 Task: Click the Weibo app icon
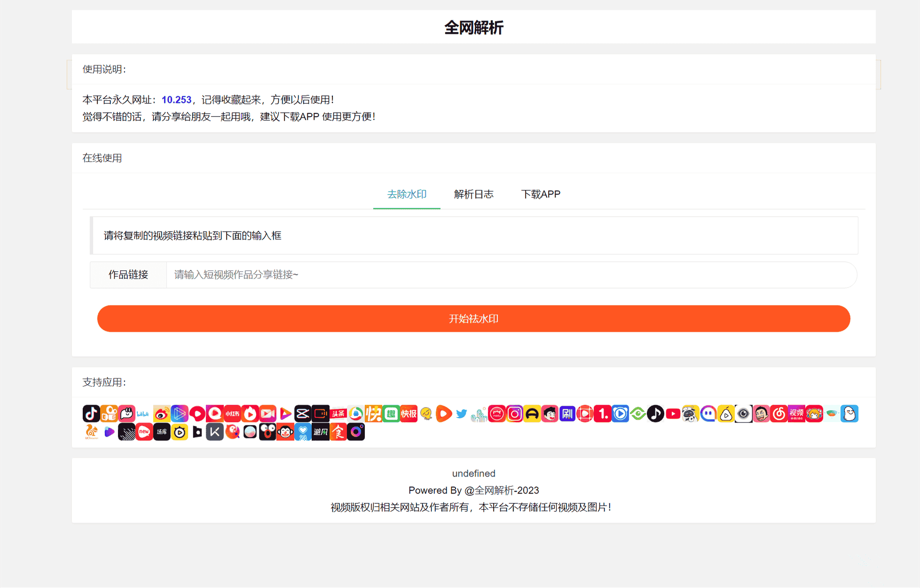point(161,414)
